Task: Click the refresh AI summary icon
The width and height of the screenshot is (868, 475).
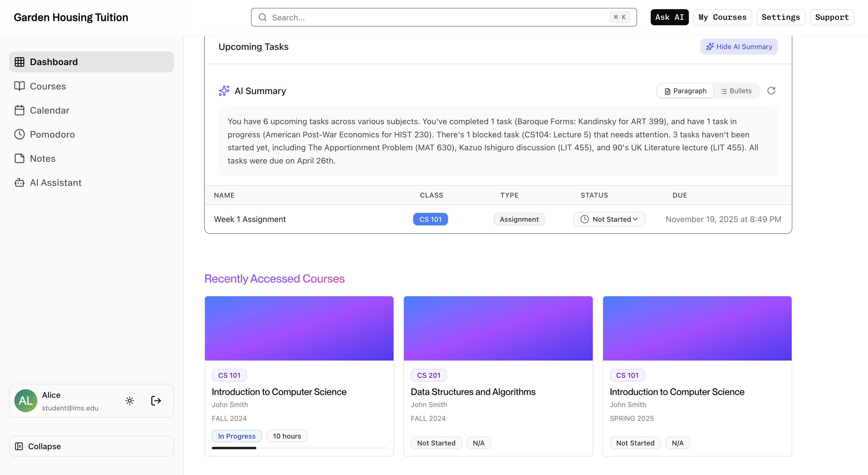Action: tap(771, 91)
